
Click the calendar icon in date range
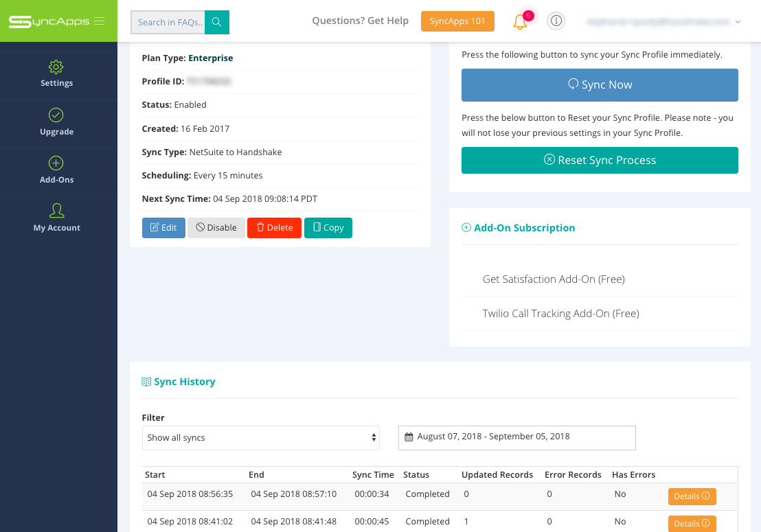[409, 437]
